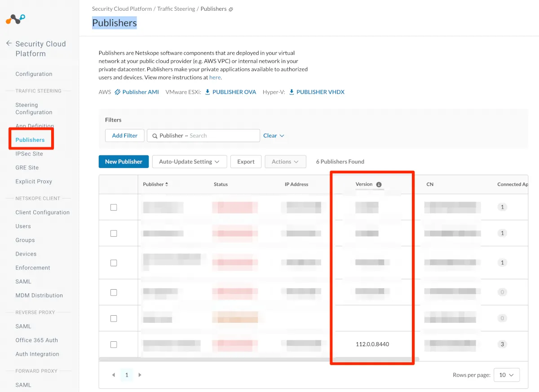The image size is (539, 392).
Task: Click the table horizontal scrollbar
Action: (259, 359)
